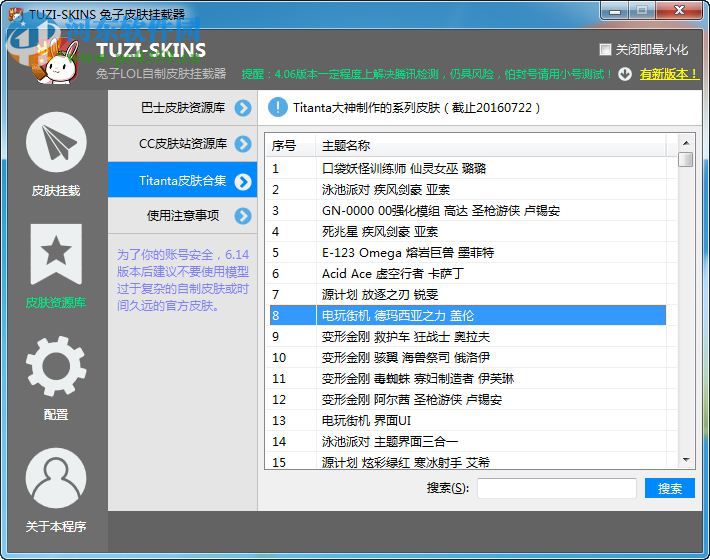Select row 泳池派对 疾风剑豪 亚索

466,190
